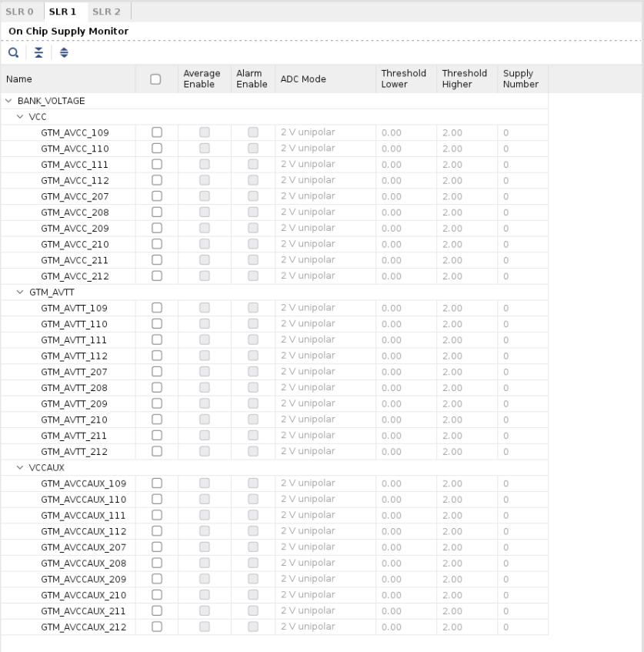
Task: Collapse the BANK_VOLTAGE tree node
Action: 9,101
